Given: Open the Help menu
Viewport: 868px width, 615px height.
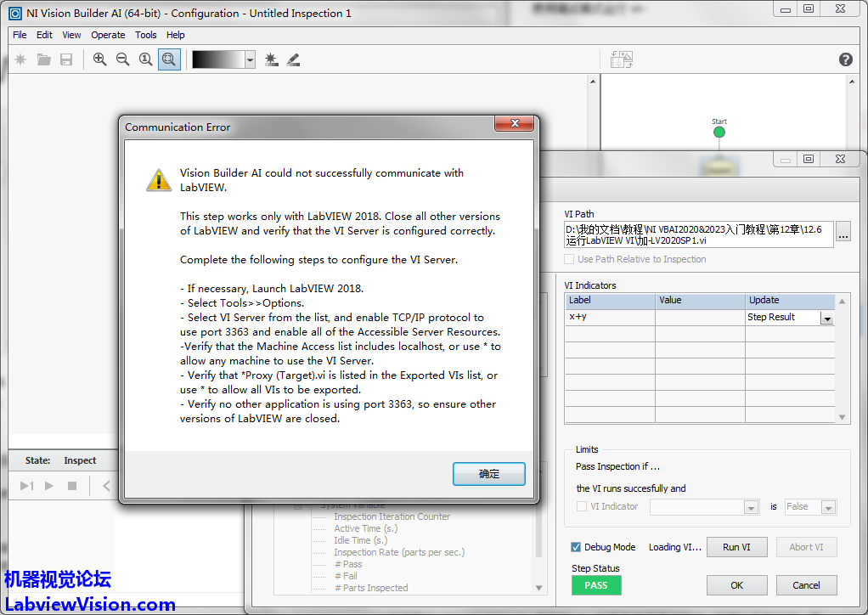Looking at the screenshot, I should pyautogui.click(x=176, y=35).
